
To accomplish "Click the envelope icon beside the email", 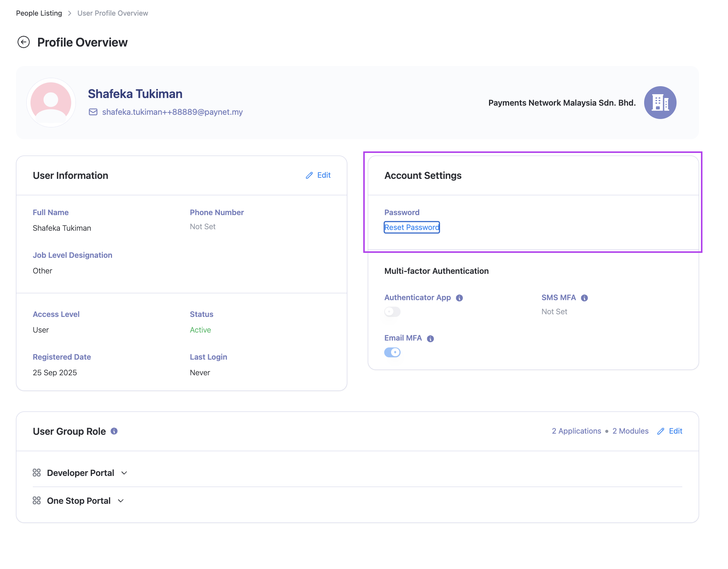I will click(93, 112).
